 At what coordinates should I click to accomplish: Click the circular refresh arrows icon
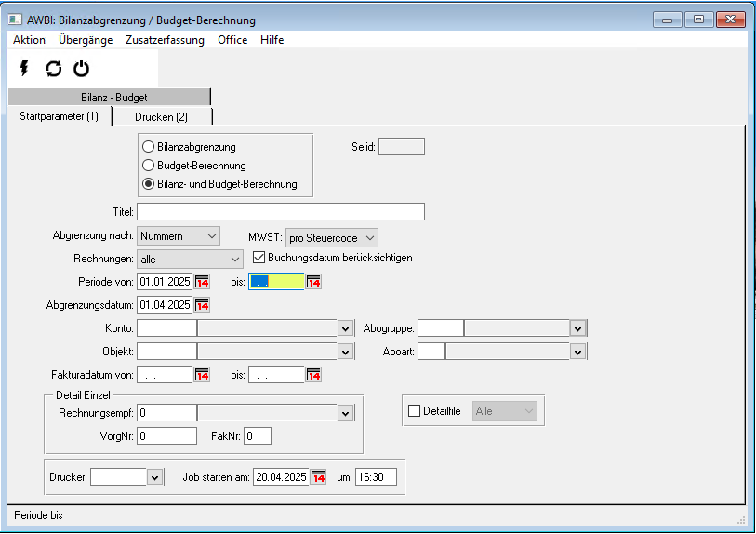(x=53, y=69)
